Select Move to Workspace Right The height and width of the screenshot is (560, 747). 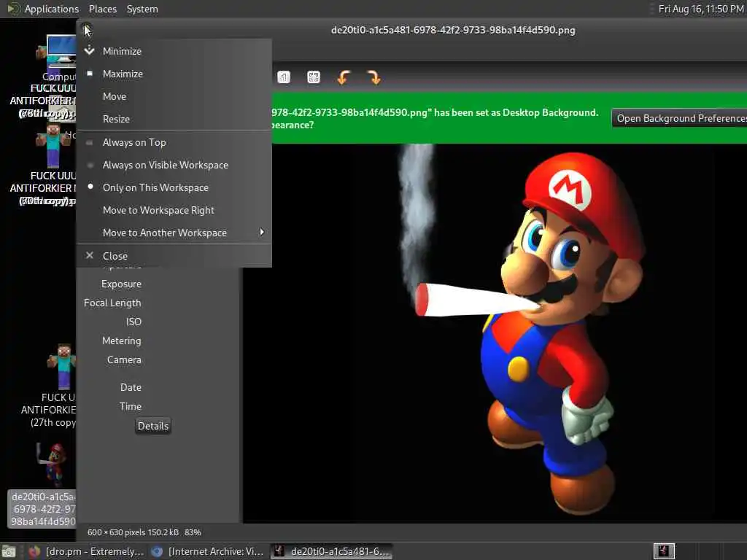point(174,210)
